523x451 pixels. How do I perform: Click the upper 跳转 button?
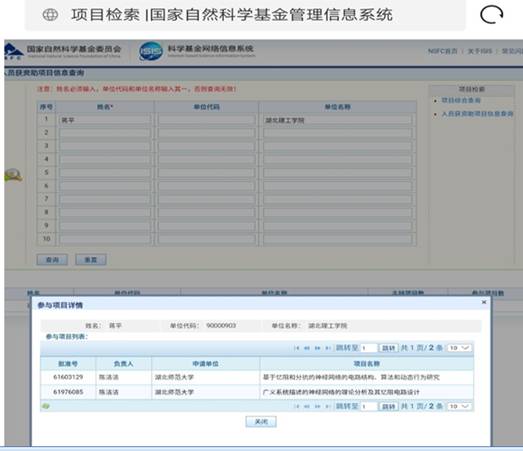[x=389, y=348]
